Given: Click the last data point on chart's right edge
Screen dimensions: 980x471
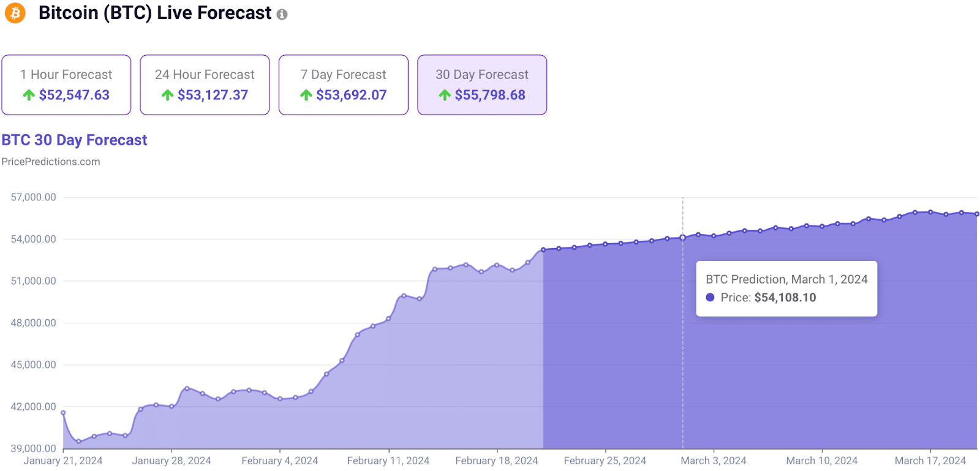Looking at the screenshot, I should click(977, 214).
